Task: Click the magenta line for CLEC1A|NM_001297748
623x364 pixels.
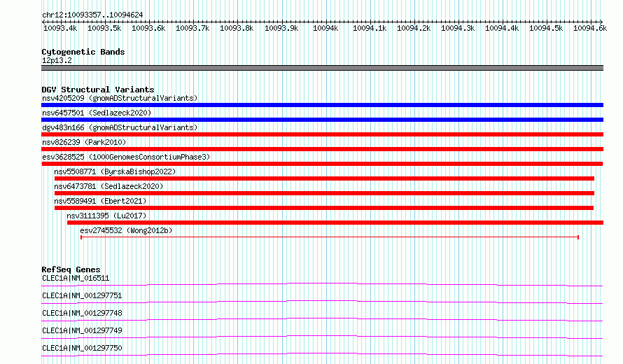Action: point(322,319)
